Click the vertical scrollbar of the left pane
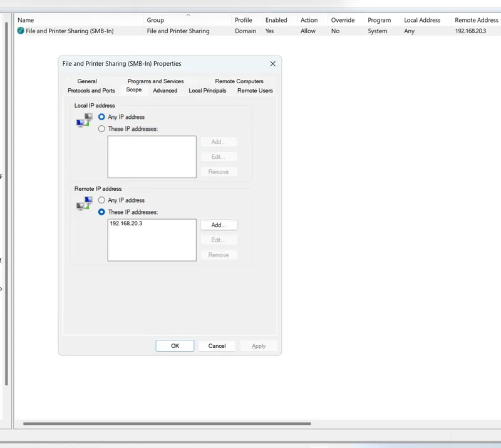The width and height of the screenshot is (501, 448). (6, 203)
